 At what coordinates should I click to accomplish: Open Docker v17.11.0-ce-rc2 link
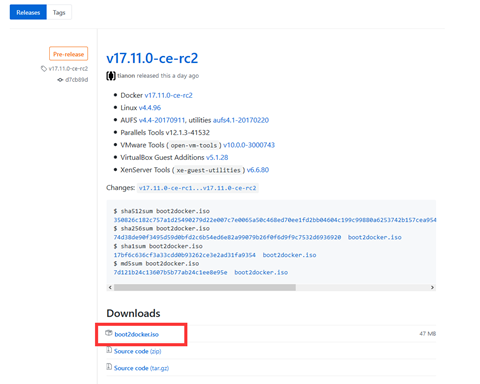coord(168,95)
